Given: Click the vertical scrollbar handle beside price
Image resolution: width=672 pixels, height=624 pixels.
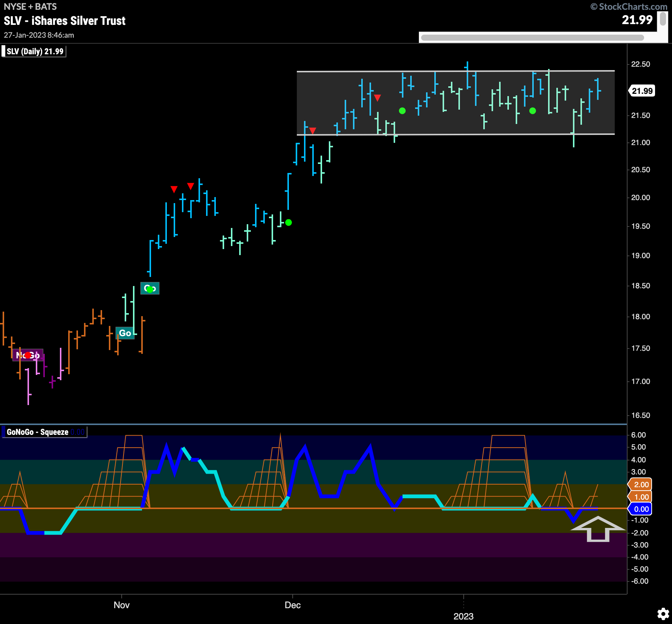Looking at the screenshot, I should pyautogui.click(x=663, y=19).
